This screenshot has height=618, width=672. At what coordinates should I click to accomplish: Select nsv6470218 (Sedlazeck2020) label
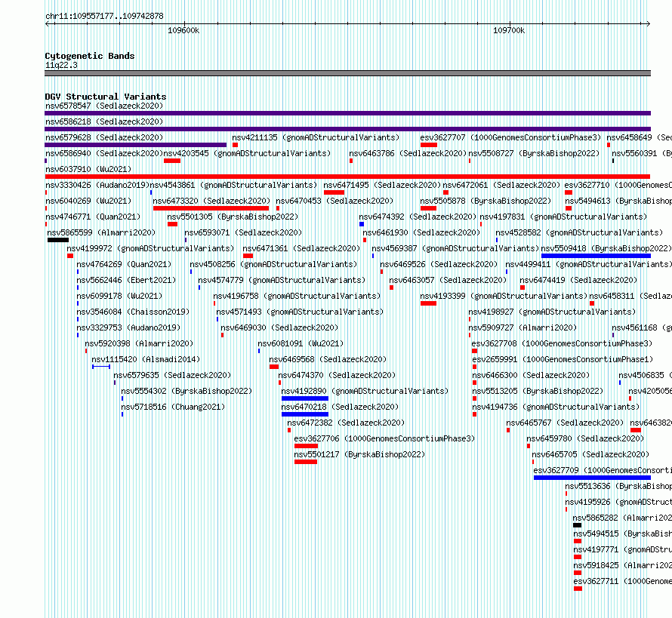(340, 407)
